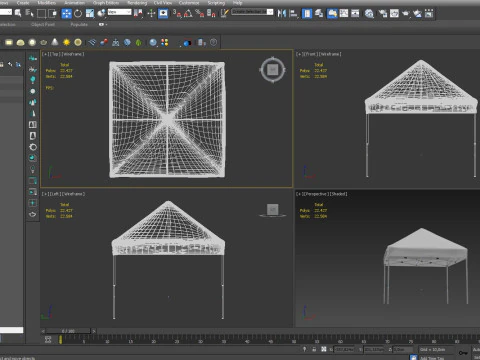Click the cone-shaped spotlight icon

click(x=55, y=42)
